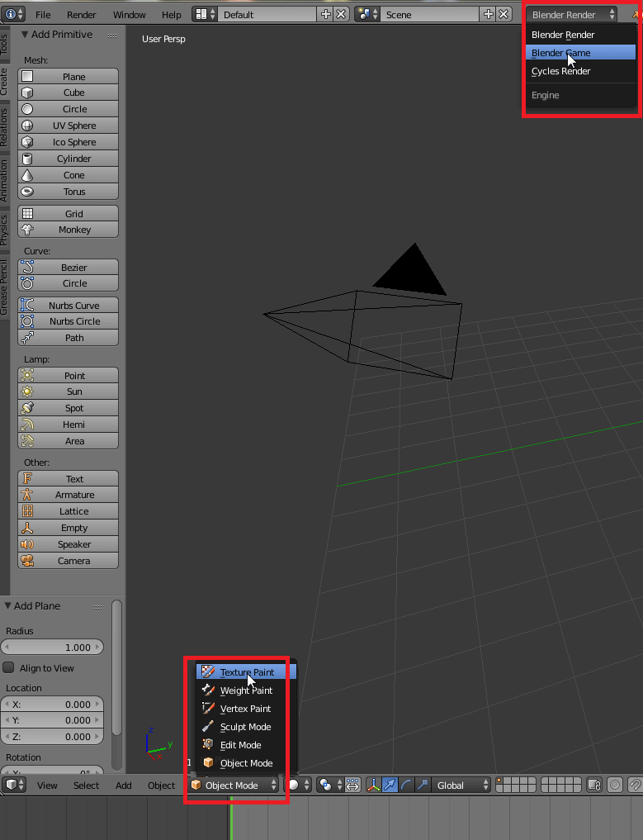Toggle use pivot point alignment button
This screenshot has height=840, width=643.
point(352,785)
